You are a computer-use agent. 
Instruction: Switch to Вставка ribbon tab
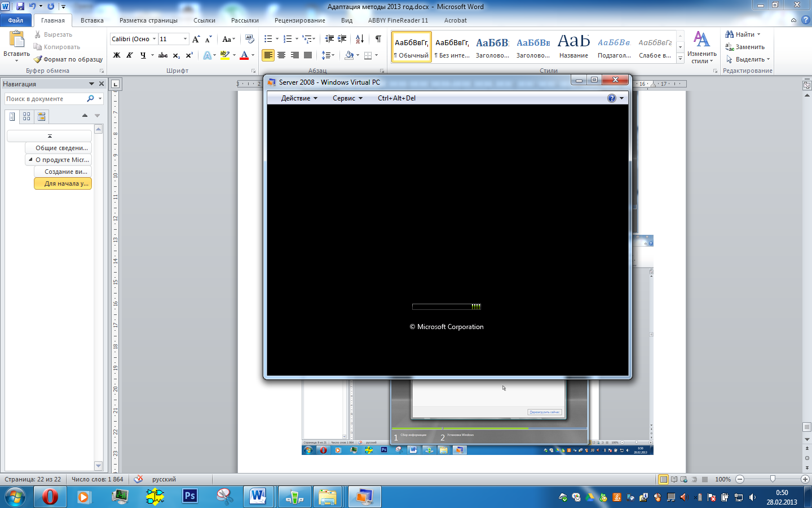(92, 20)
